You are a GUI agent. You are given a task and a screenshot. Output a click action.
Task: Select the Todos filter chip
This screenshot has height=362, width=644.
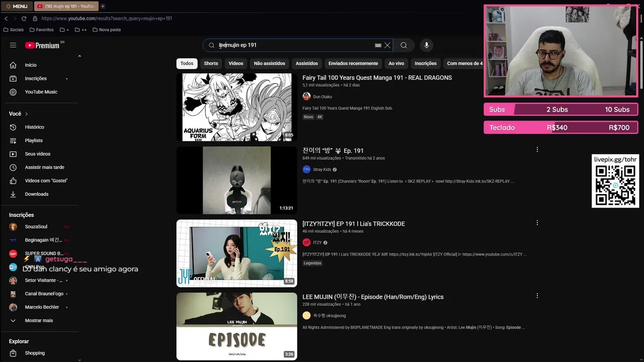coord(187,63)
